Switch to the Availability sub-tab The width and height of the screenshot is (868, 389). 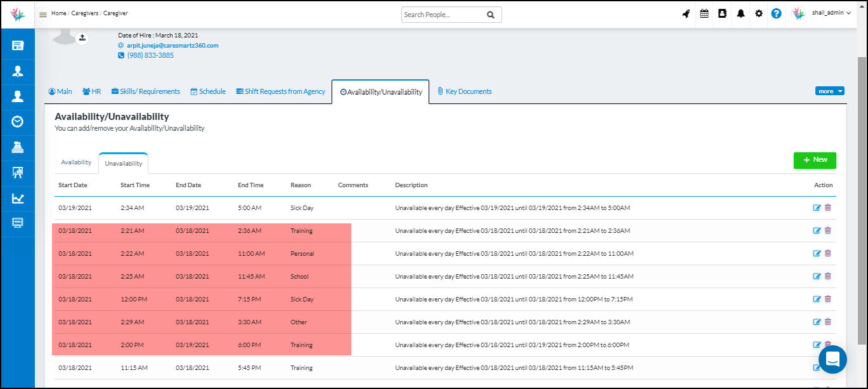click(76, 162)
